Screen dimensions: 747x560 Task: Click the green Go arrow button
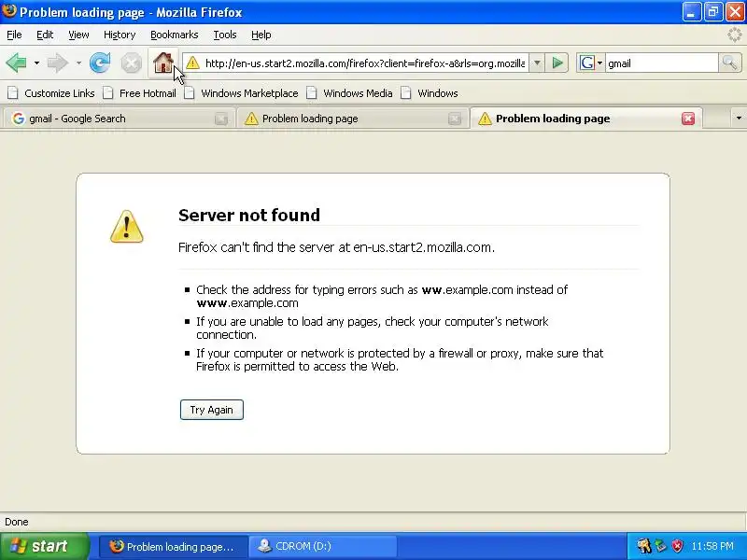(557, 63)
